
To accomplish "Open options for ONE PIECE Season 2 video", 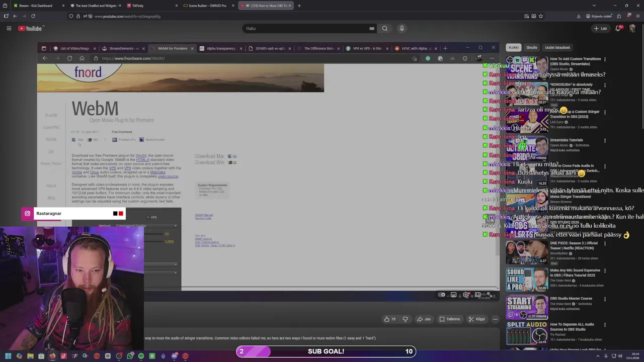I will [x=605, y=243].
